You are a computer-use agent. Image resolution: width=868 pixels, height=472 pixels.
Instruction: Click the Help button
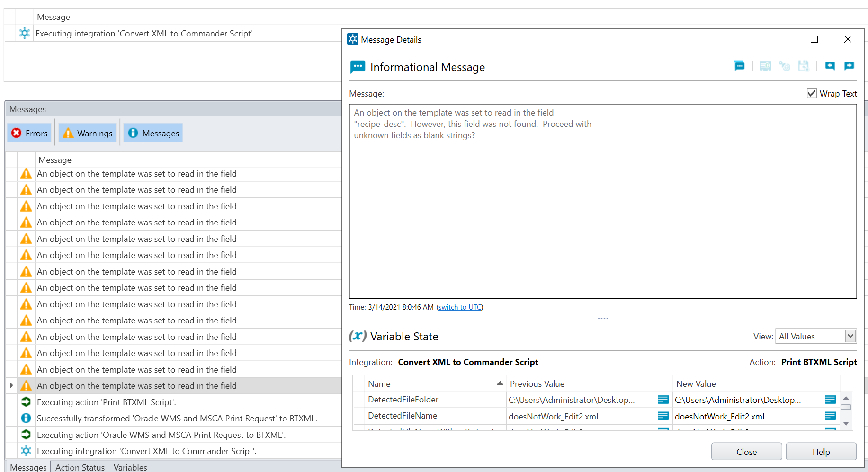click(x=821, y=452)
